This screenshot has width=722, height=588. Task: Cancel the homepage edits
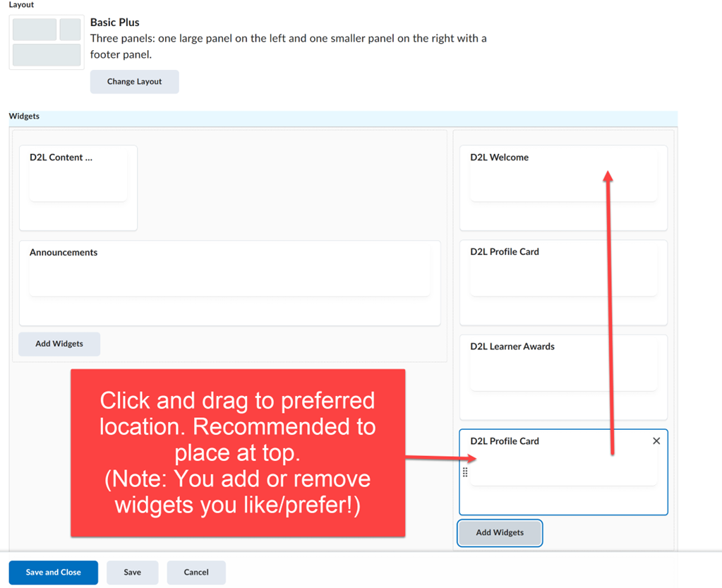pos(196,572)
